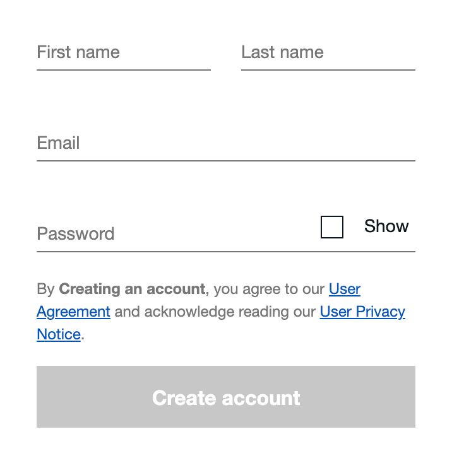Enable password visibility with the square checkbox

pyautogui.click(x=332, y=227)
